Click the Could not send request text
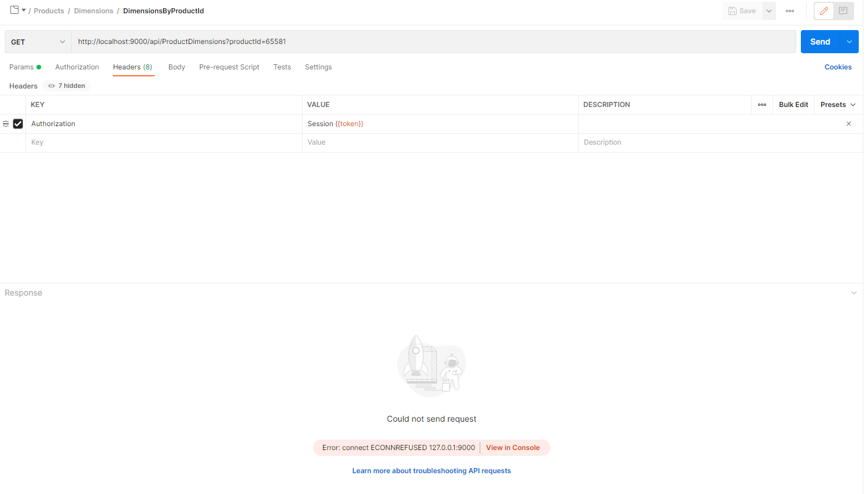This screenshot has width=868, height=494. click(432, 419)
